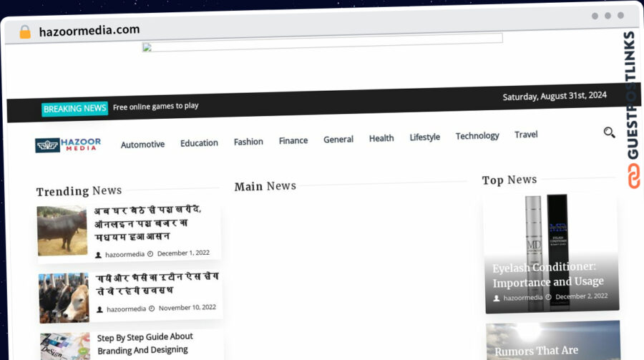644x360 pixels.
Task: Open the second Hindi cattle article title
Action: tap(157, 283)
